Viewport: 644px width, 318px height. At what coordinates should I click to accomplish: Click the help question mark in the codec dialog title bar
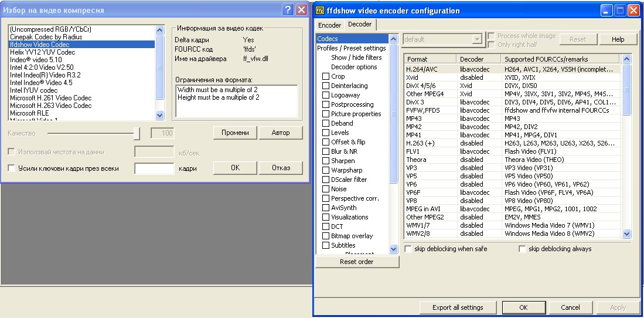289,10
